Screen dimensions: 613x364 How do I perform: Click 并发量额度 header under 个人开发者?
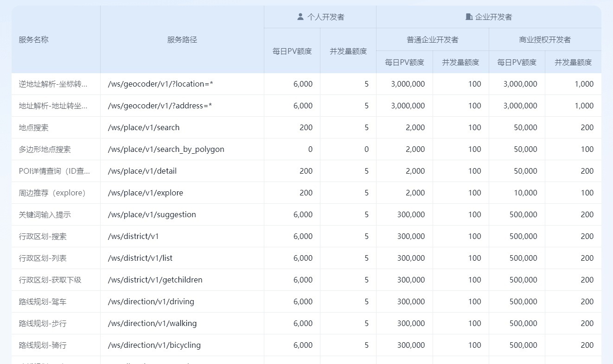(x=348, y=51)
